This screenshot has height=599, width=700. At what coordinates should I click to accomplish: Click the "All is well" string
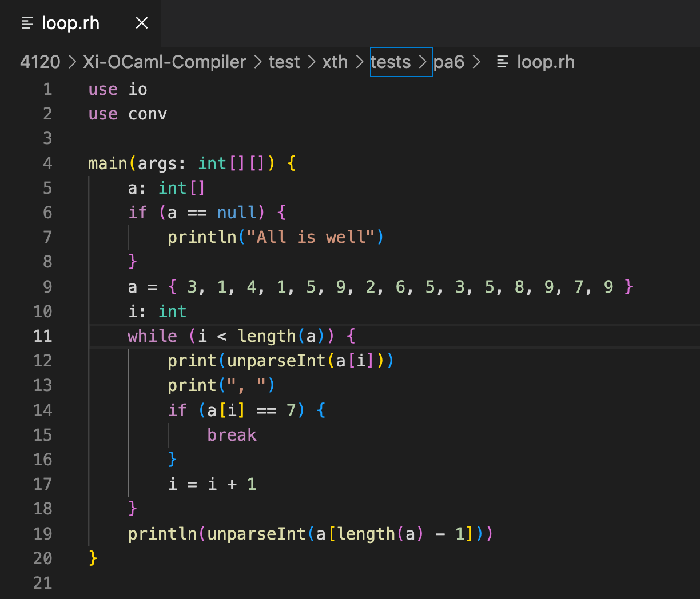point(311,237)
